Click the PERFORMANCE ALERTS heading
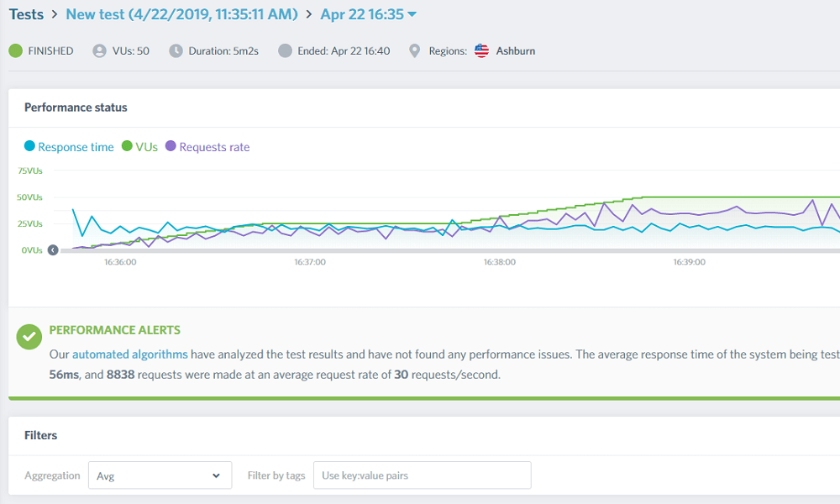 (x=114, y=330)
